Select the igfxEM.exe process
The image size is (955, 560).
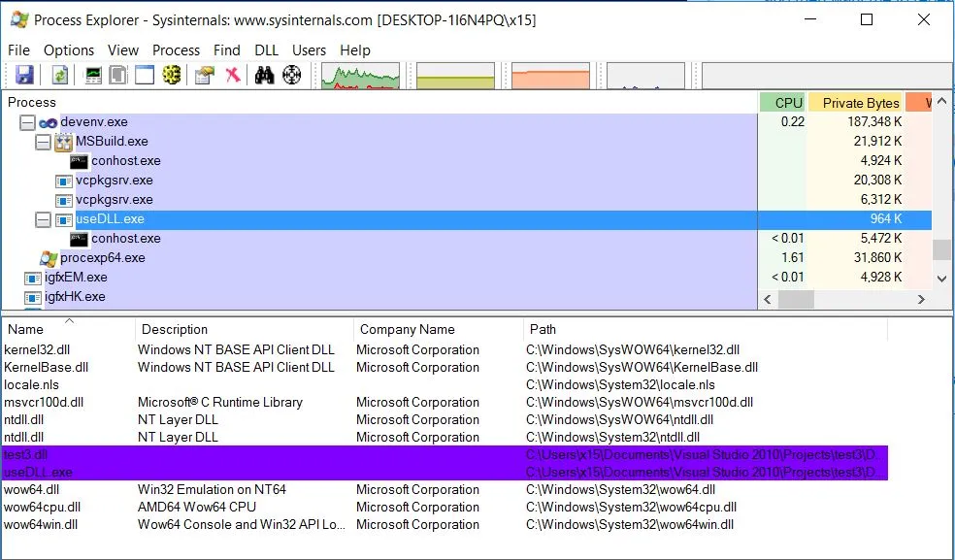click(x=76, y=278)
